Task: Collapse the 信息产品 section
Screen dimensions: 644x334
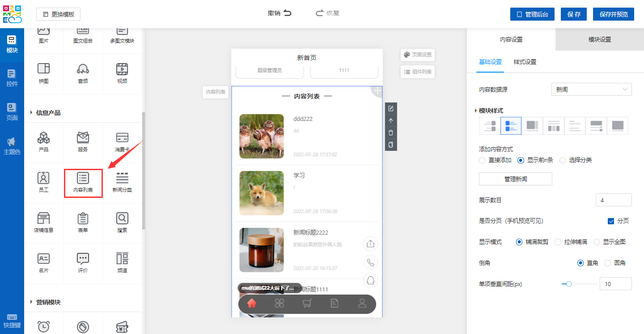Action: tap(31, 113)
